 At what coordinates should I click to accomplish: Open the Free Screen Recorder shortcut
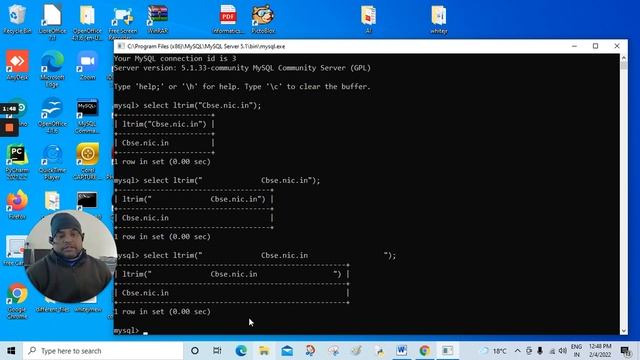tap(122, 22)
